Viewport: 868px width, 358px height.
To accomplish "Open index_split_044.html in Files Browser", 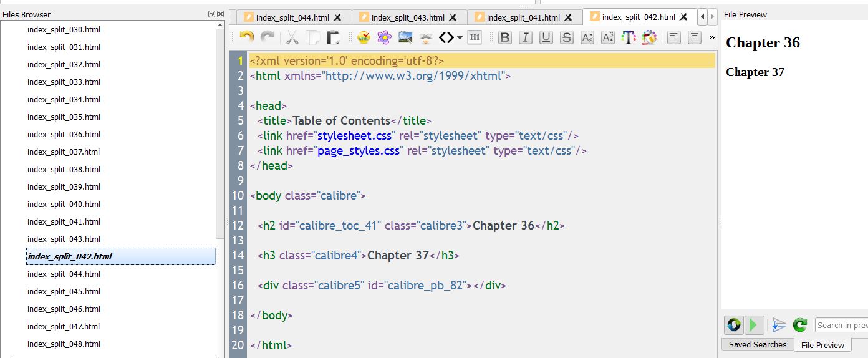I will (64, 274).
